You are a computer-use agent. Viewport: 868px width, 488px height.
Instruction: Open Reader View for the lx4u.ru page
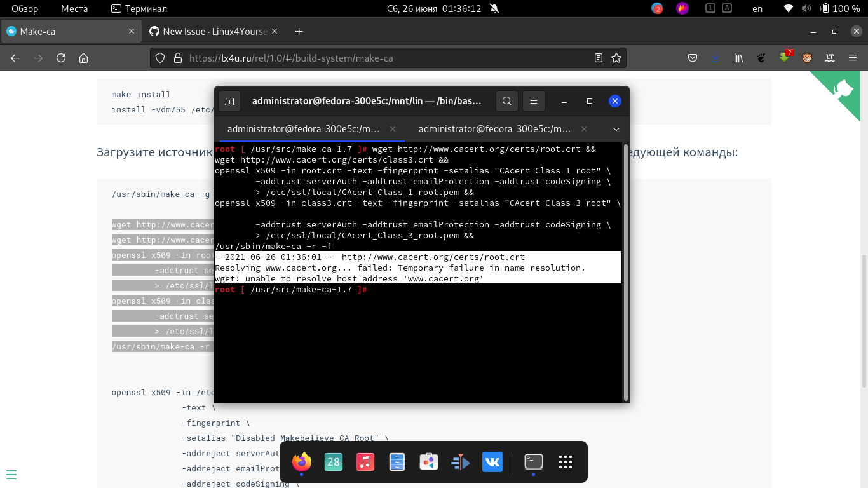[598, 57]
